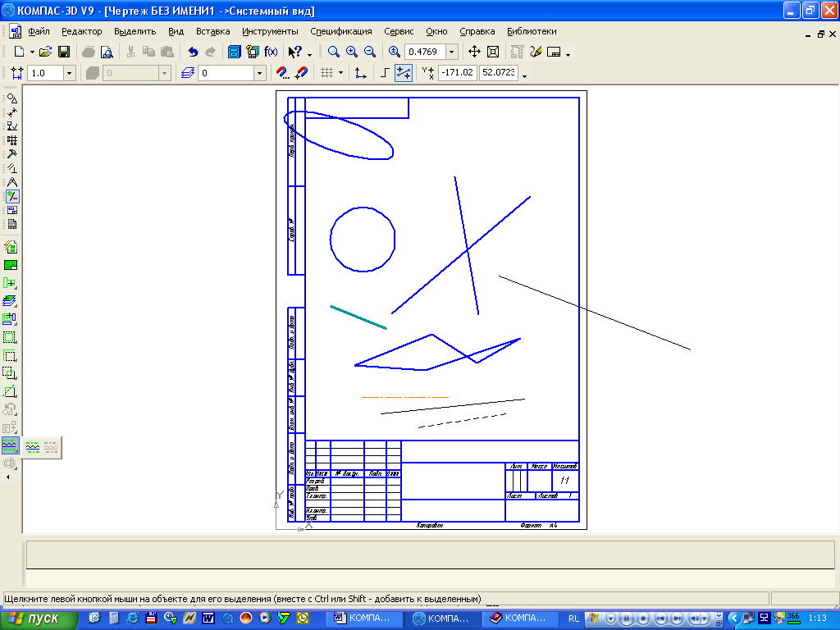Toggle the rounding mode button

coord(404,73)
